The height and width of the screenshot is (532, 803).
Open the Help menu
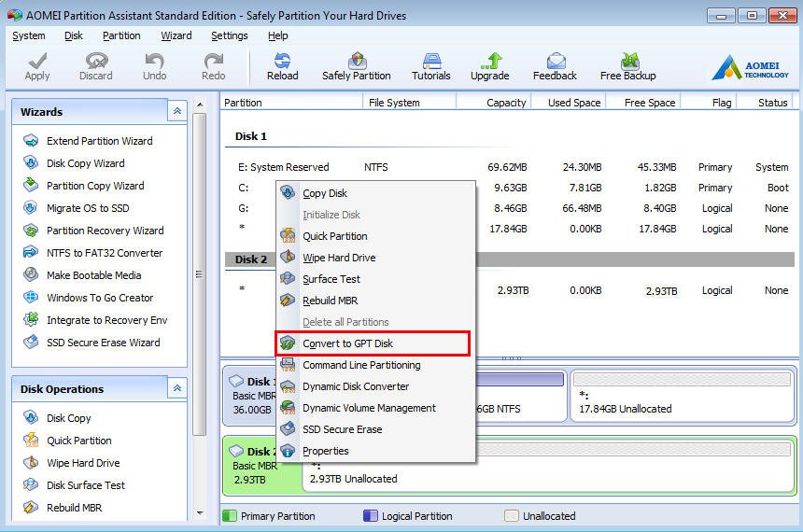pyautogui.click(x=278, y=35)
